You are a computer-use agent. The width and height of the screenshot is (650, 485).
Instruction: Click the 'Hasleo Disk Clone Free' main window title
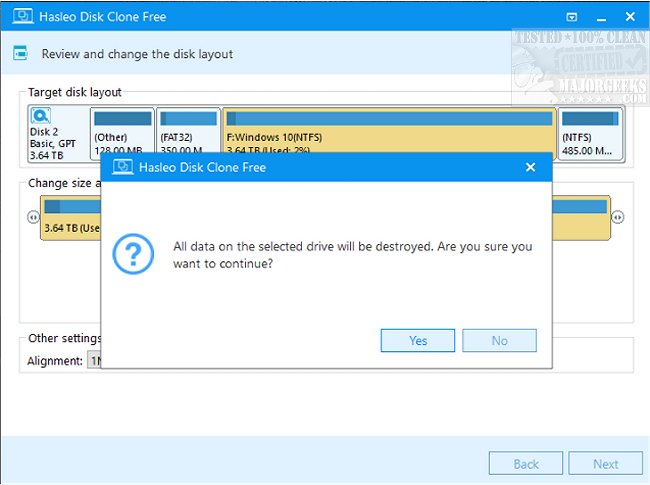coord(103,17)
